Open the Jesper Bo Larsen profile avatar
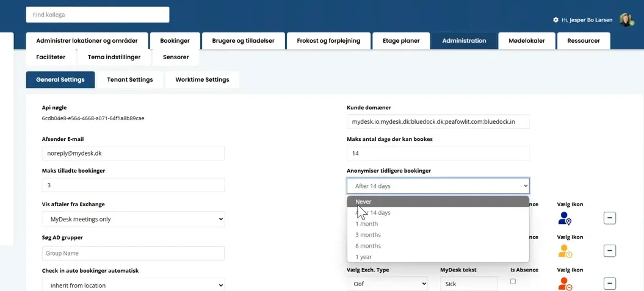The height and width of the screenshot is (291, 644). pyautogui.click(x=626, y=20)
